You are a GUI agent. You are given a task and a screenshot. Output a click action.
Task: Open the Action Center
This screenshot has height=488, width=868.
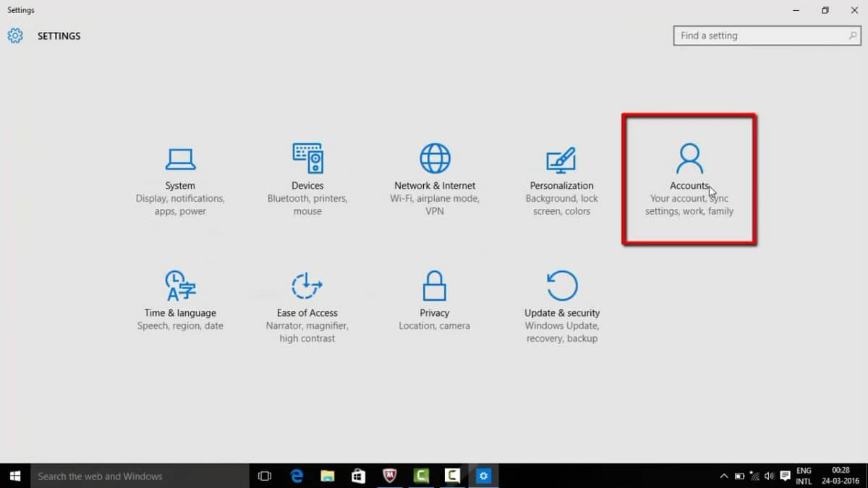pos(785,476)
